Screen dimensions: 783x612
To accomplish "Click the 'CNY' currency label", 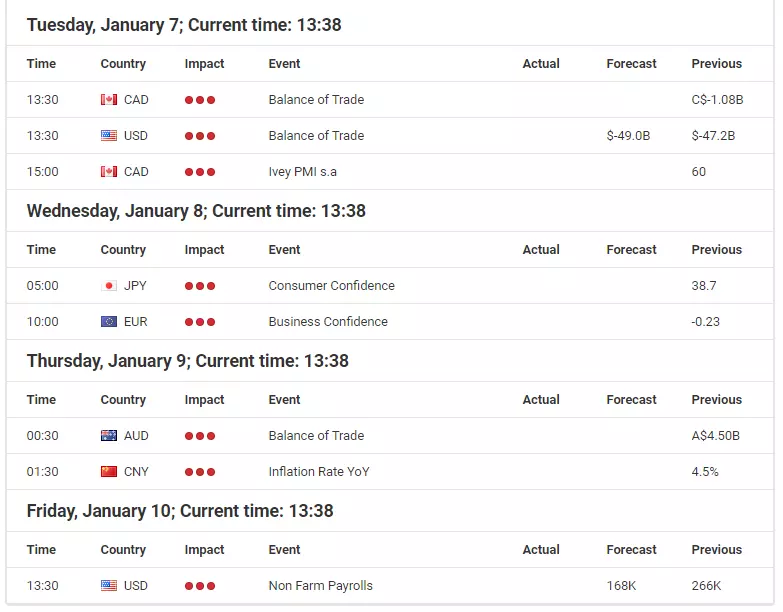I will pos(136,472).
